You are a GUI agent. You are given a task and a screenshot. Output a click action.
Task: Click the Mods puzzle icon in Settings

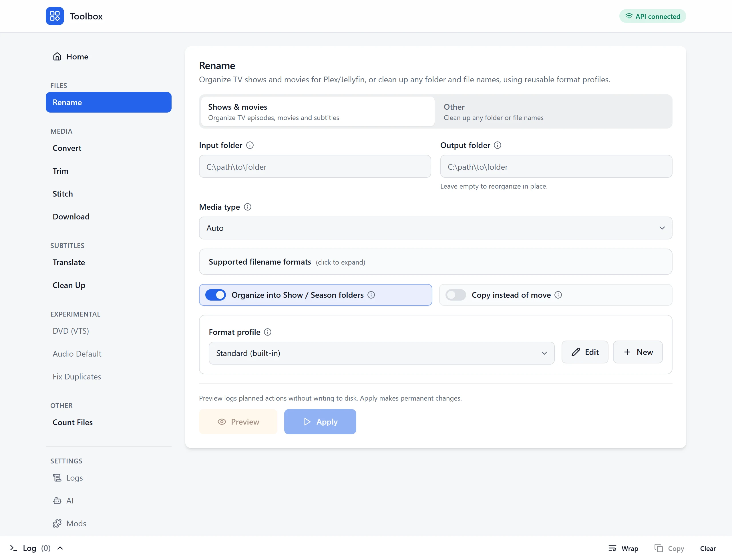[x=57, y=524]
